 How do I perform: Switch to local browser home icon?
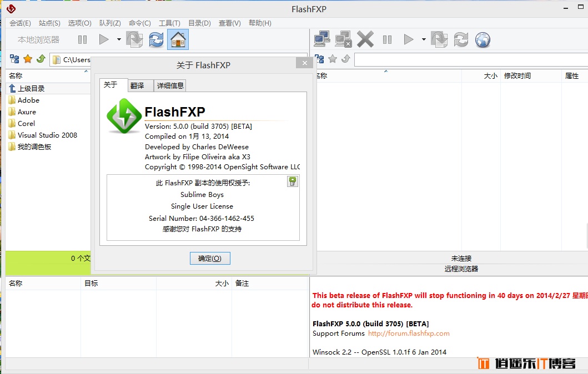coord(178,39)
